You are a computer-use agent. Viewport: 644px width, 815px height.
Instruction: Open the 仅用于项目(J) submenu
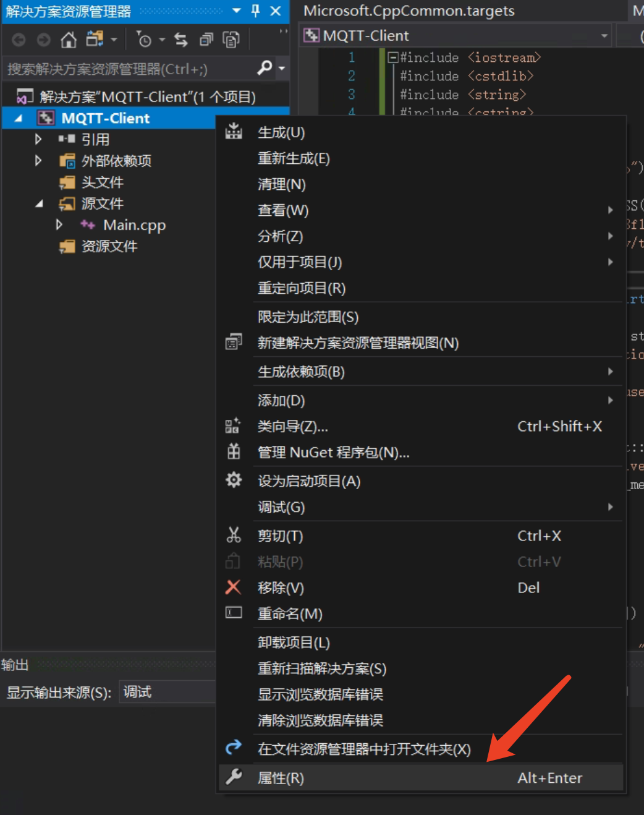point(421,262)
